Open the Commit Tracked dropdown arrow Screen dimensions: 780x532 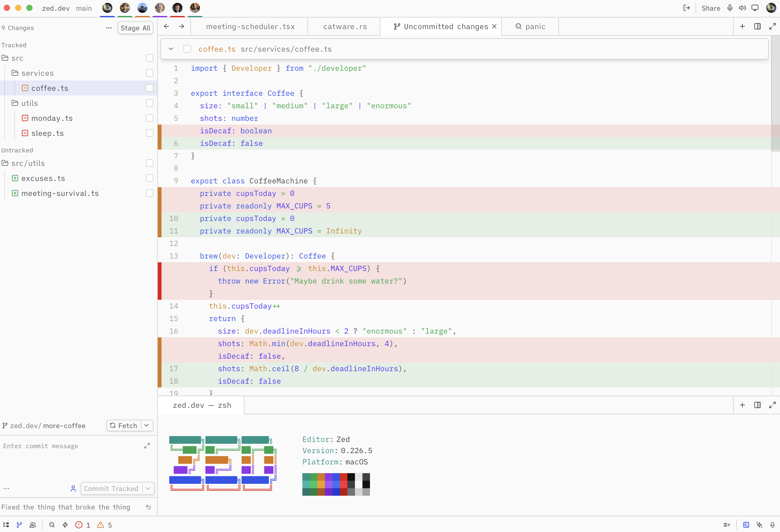tap(148, 489)
